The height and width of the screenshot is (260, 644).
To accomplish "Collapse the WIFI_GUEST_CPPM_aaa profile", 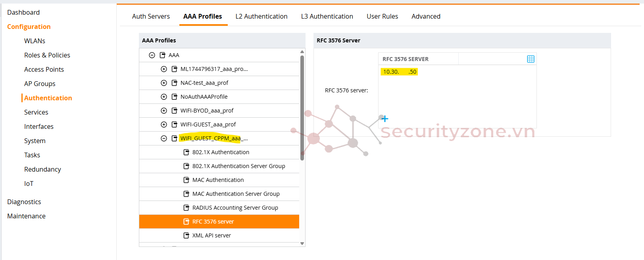I will [163, 138].
